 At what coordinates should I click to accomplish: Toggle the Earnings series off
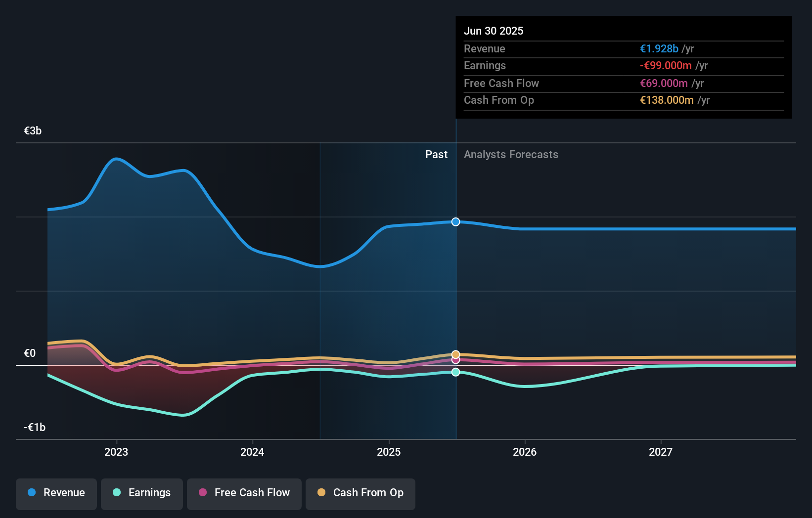(x=142, y=493)
